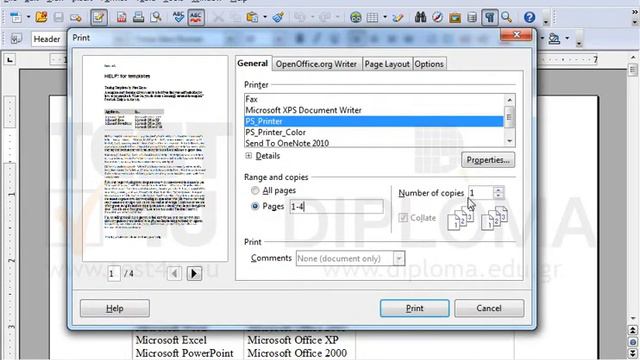Click the Background Color bucket icon

tap(554, 39)
